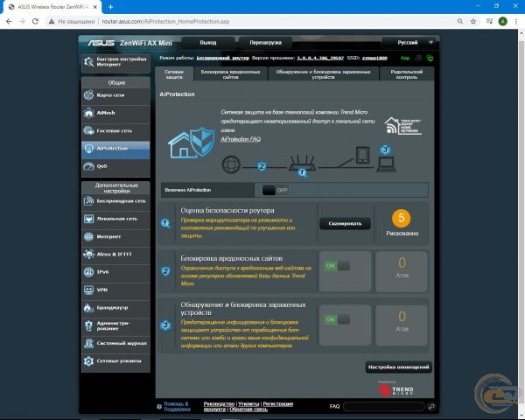The width and height of the screenshot is (525, 420).
Task: Open the QoS gauge icon
Action: [88, 166]
